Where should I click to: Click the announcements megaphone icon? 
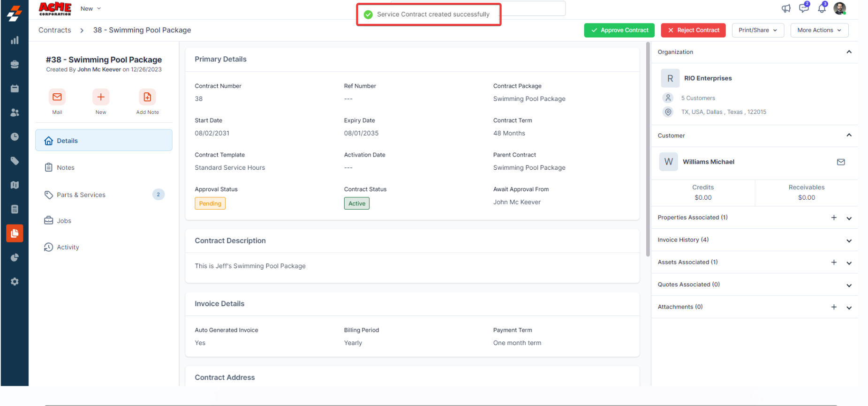tap(786, 8)
